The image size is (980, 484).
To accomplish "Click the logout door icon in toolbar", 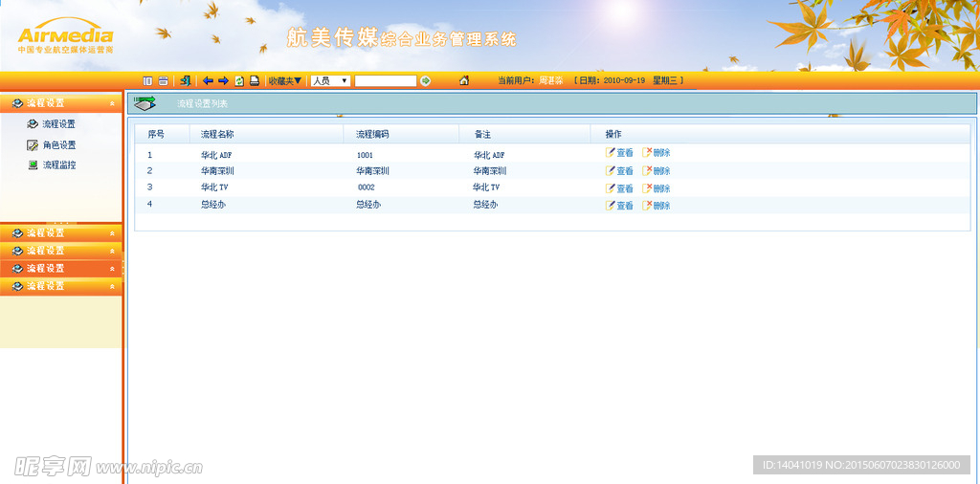I will pyautogui.click(x=186, y=81).
